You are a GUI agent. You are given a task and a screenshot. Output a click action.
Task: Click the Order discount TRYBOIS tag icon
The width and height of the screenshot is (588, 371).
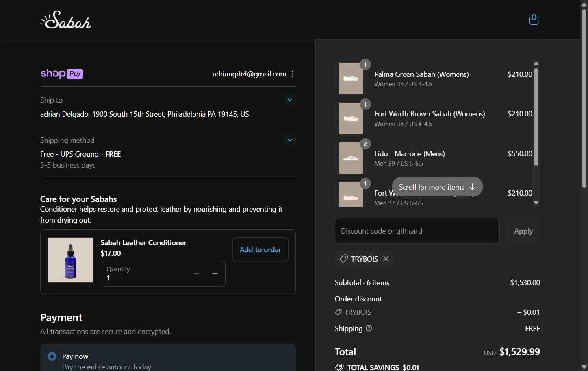pos(338,312)
